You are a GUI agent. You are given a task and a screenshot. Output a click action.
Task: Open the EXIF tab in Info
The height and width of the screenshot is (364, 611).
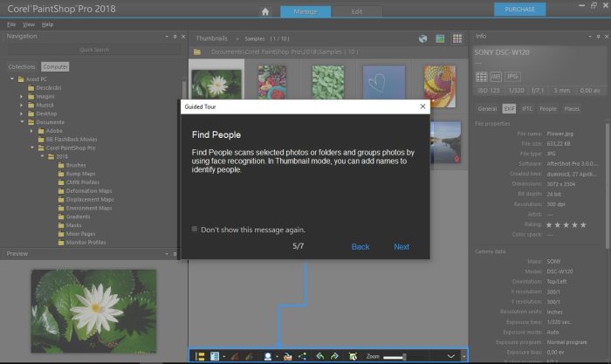click(x=509, y=109)
